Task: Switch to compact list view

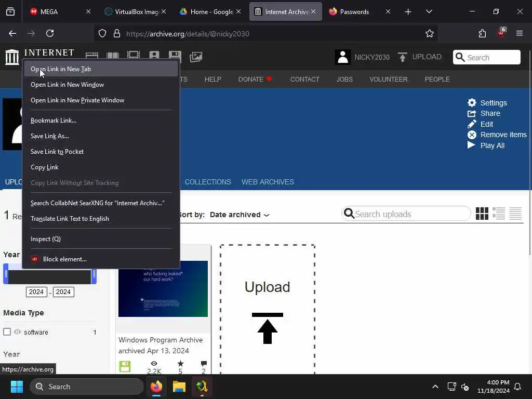Action: click(x=515, y=214)
